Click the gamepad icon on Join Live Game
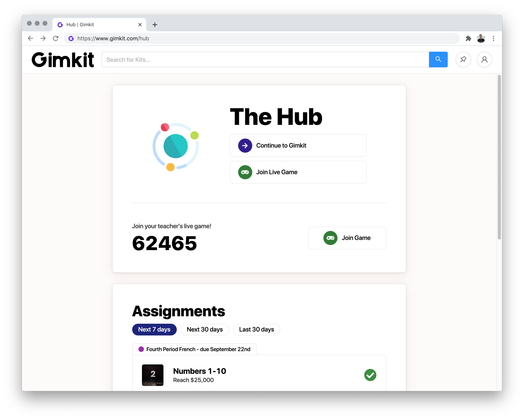524x420 pixels. 245,172
